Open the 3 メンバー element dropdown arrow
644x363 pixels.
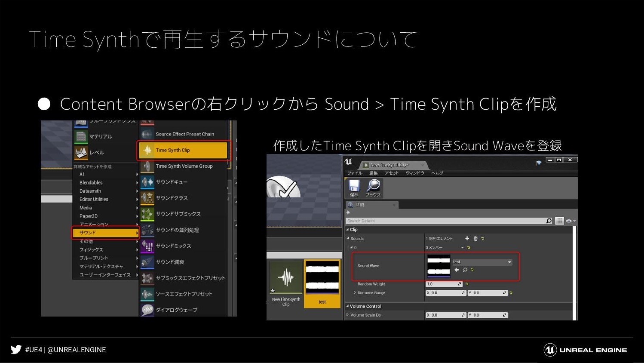tap(463, 248)
